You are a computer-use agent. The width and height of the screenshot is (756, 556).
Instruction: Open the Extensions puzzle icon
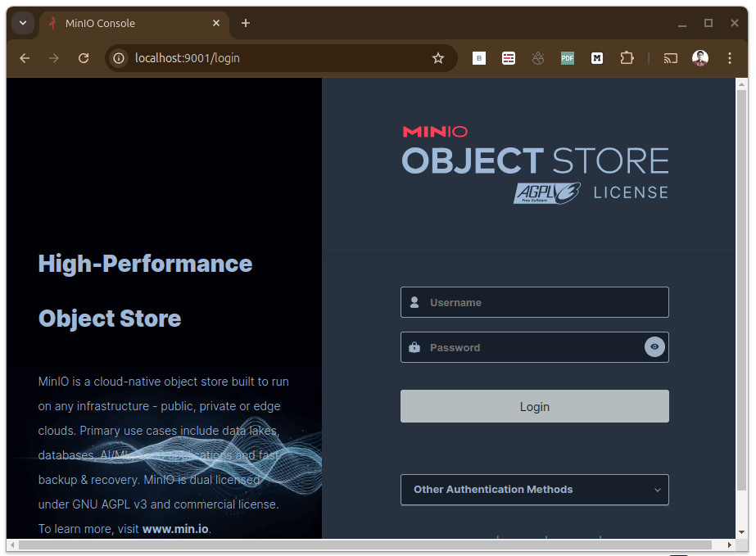pos(627,58)
